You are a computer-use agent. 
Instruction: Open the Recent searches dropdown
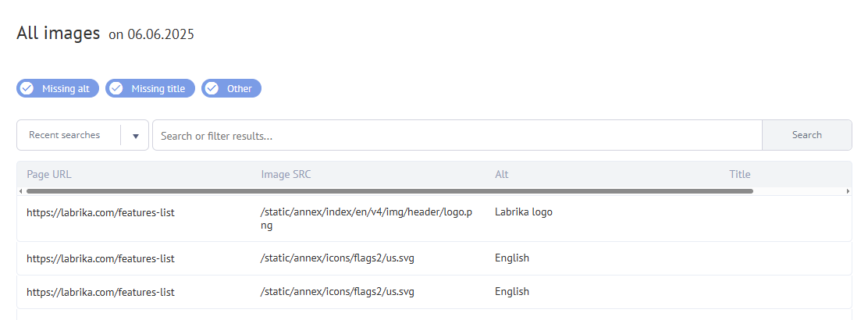[69, 135]
